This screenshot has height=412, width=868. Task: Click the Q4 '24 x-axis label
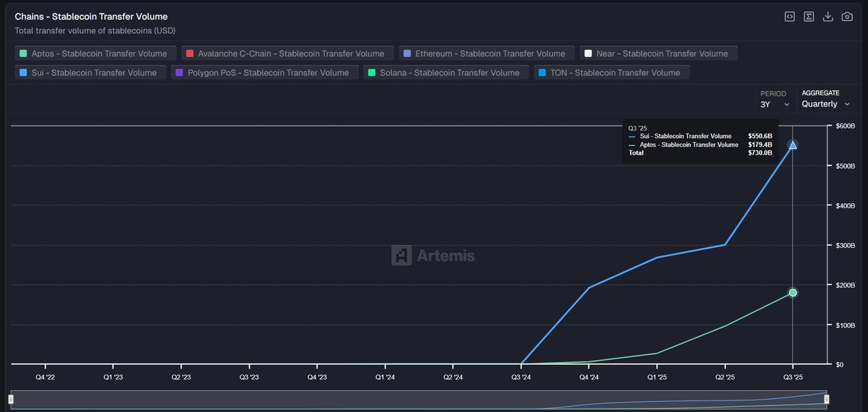click(589, 377)
